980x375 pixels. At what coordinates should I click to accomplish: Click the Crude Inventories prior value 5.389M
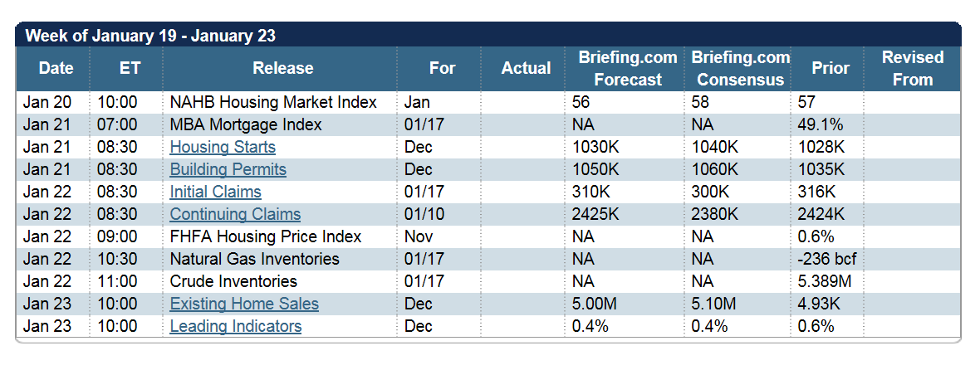pyautogui.click(x=825, y=282)
